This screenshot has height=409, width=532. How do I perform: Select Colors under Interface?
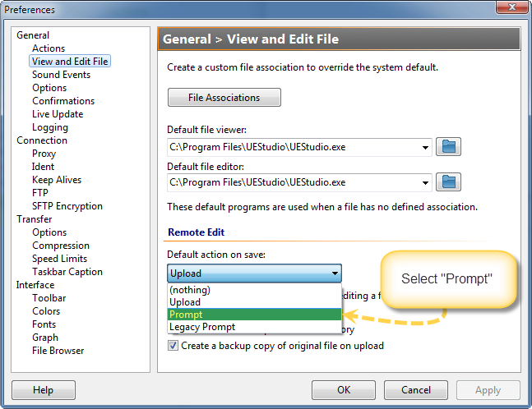pos(46,311)
